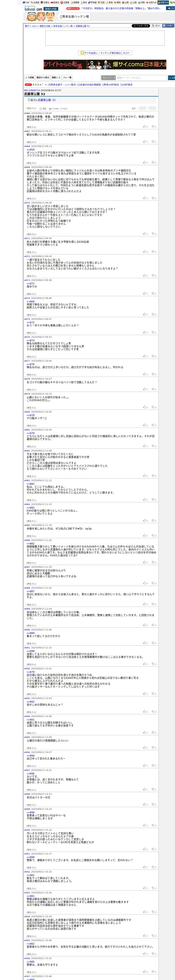Viewport: 175px width, 980px height.
Task: Click the 爆サイ.com job-change ad banner
Action: coord(105,64)
